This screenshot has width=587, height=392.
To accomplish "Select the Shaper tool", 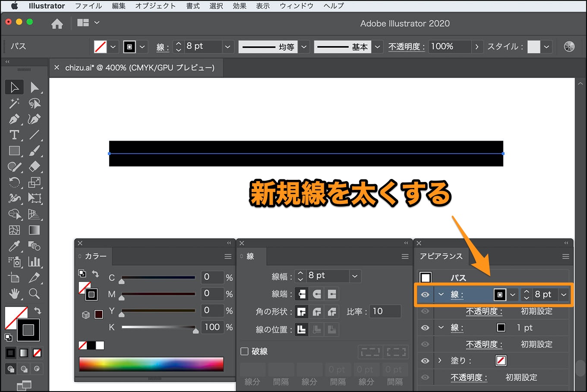I will [14, 166].
